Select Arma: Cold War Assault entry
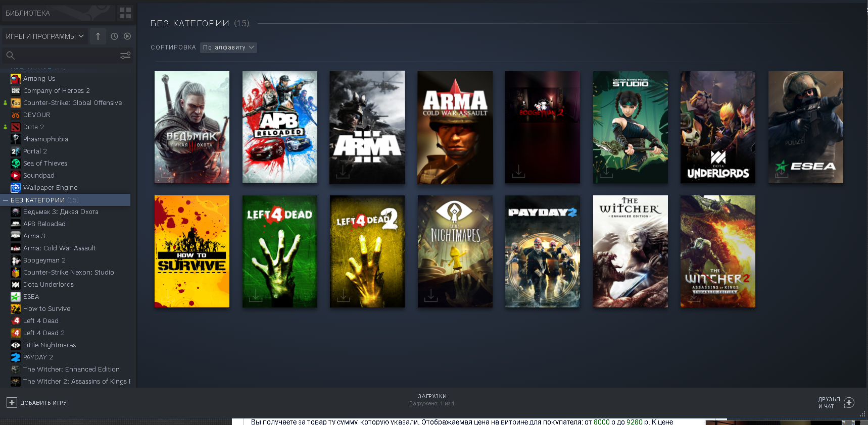 tap(59, 248)
